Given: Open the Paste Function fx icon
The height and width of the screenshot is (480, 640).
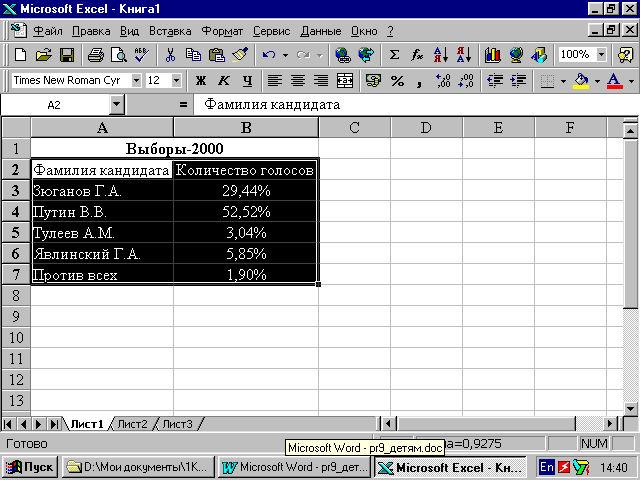Looking at the screenshot, I should (x=417, y=54).
